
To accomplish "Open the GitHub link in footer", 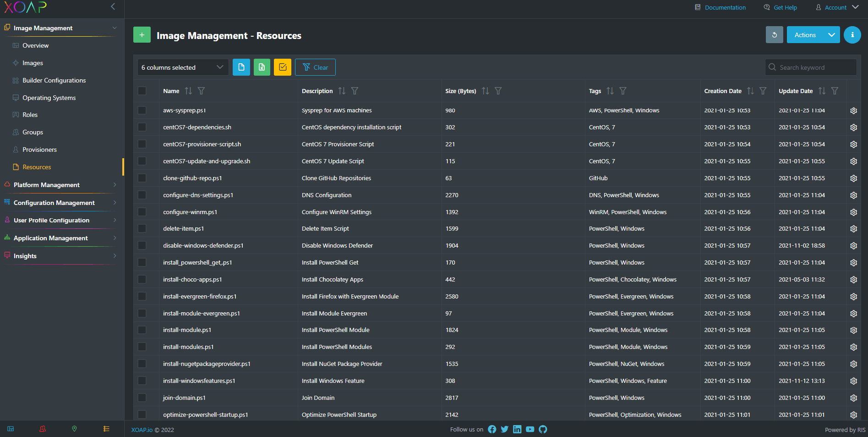I will tap(543, 429).
